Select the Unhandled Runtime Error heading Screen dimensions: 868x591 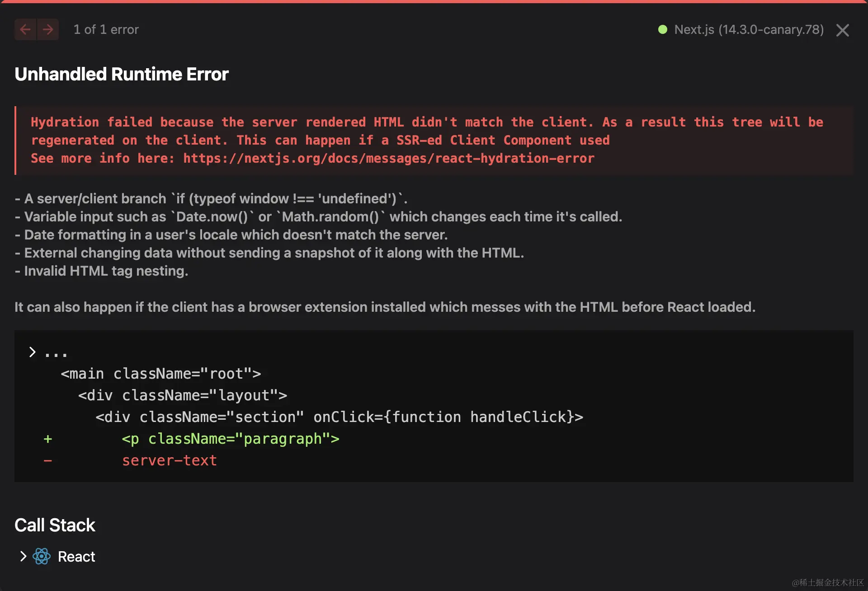click(x=121, y=74)
